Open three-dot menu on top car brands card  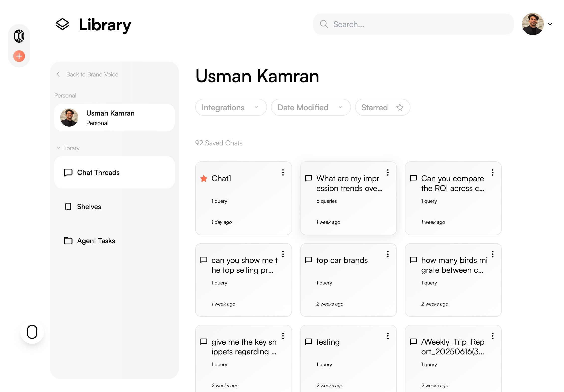coord(388,254)
